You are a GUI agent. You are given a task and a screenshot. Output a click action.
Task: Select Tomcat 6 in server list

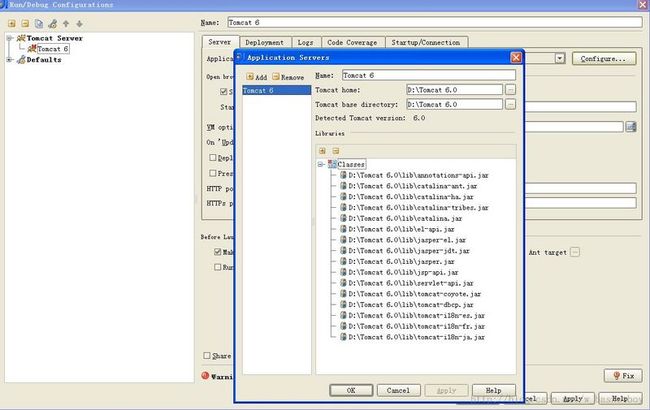tap(276, 90)
